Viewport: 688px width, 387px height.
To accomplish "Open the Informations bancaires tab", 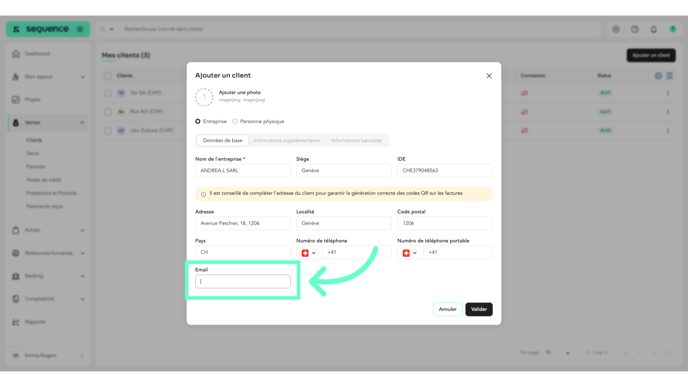I will point(357,140).
